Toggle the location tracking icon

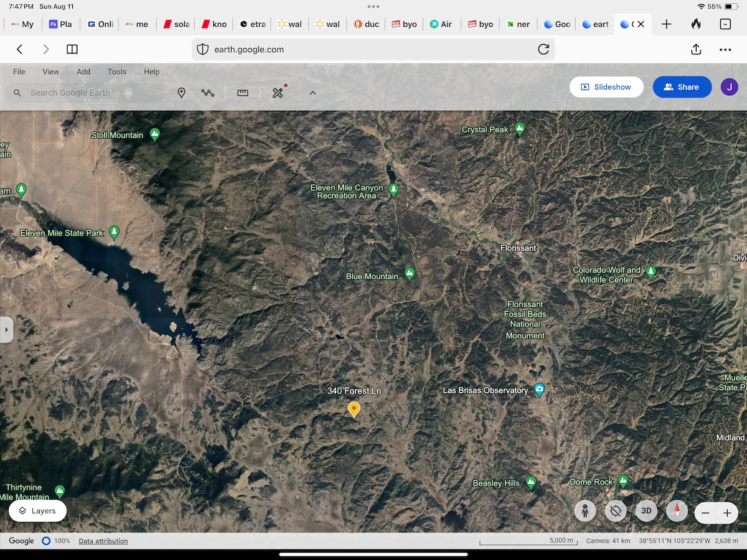click(616, 511)
